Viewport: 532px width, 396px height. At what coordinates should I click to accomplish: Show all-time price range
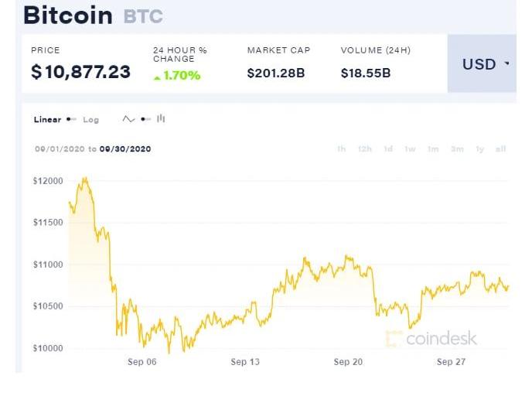(x=501, y=149)
